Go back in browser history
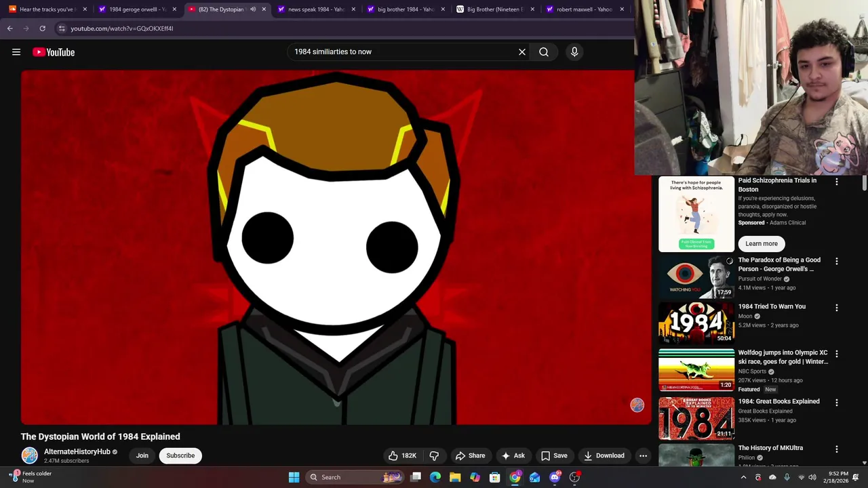The height and width of the screenshot is (488, 868). (x=9, y=28)
